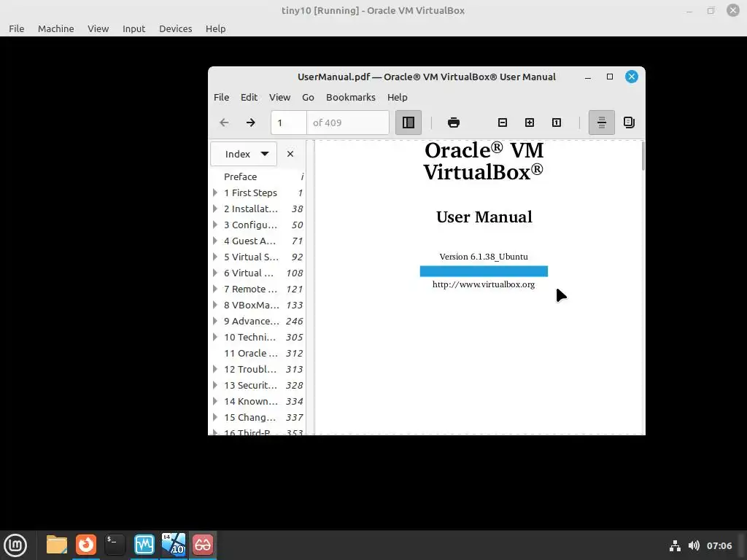
Task: Print the document using printer icon
Action: (454, 122)
